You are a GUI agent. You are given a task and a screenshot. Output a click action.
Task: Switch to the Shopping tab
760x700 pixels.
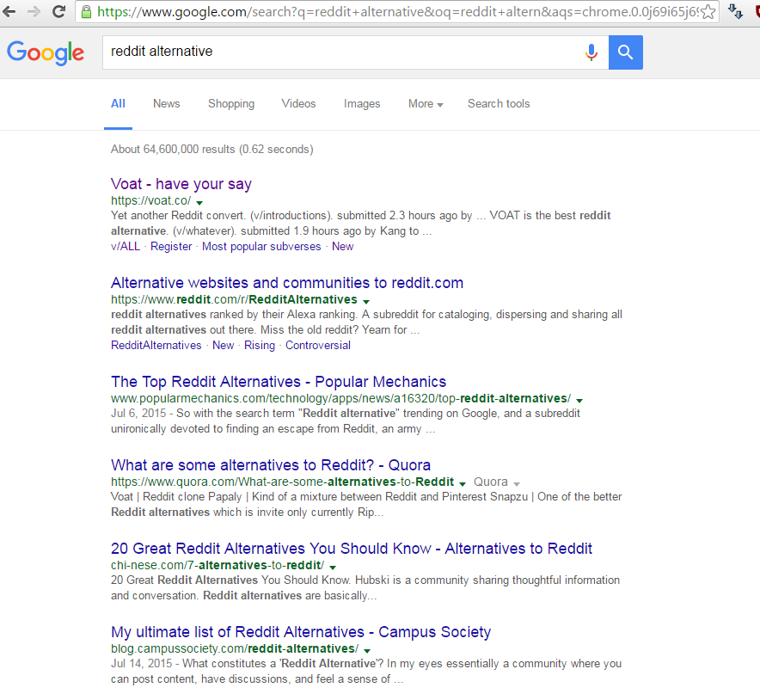(231, 104)
